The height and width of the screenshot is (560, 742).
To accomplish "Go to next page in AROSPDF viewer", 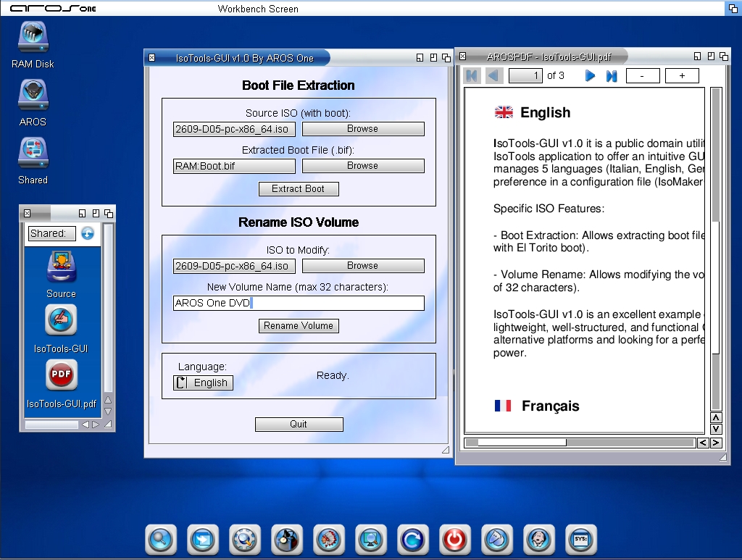I will [590, 75].
